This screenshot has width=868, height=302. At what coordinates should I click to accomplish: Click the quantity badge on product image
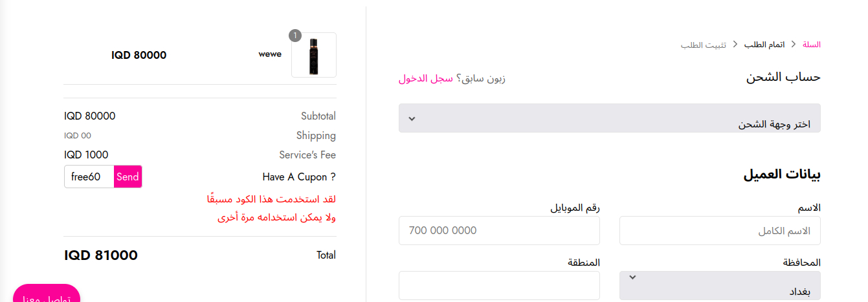coord(295,36)
